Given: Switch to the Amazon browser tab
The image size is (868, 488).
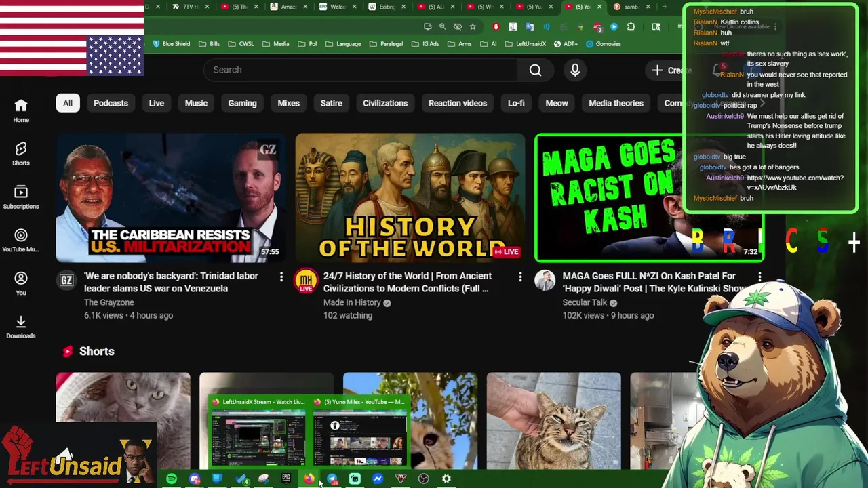Looking at the screenshot, I should 289,7.
